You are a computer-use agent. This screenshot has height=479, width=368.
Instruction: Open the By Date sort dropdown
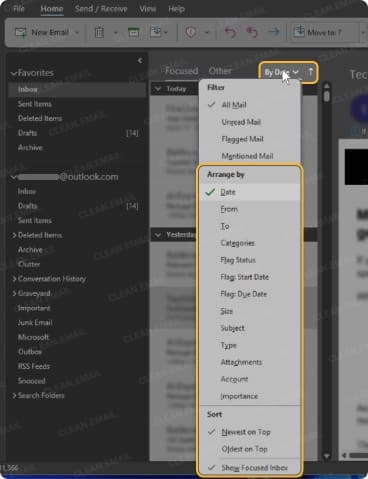click(x=281, y=72)
